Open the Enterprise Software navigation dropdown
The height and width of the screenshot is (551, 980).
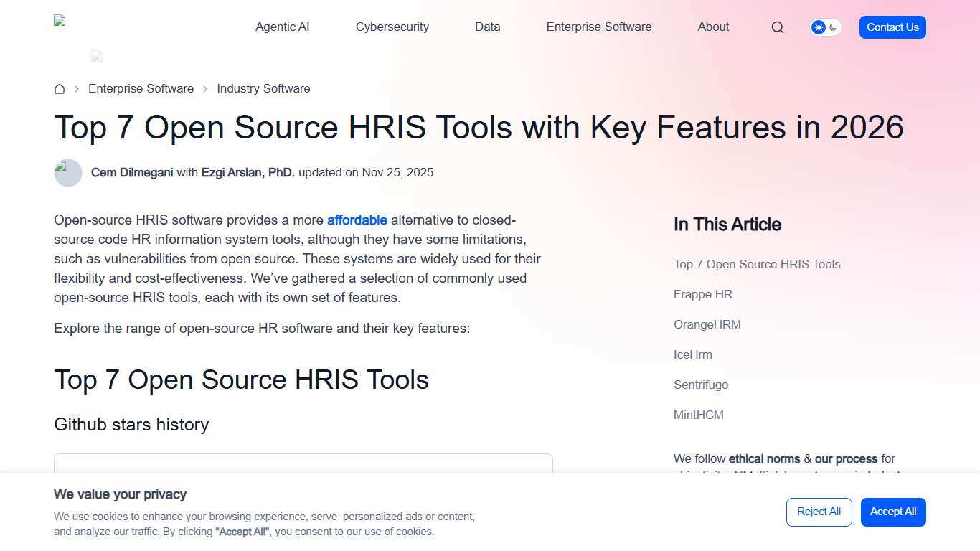[598, 27]
